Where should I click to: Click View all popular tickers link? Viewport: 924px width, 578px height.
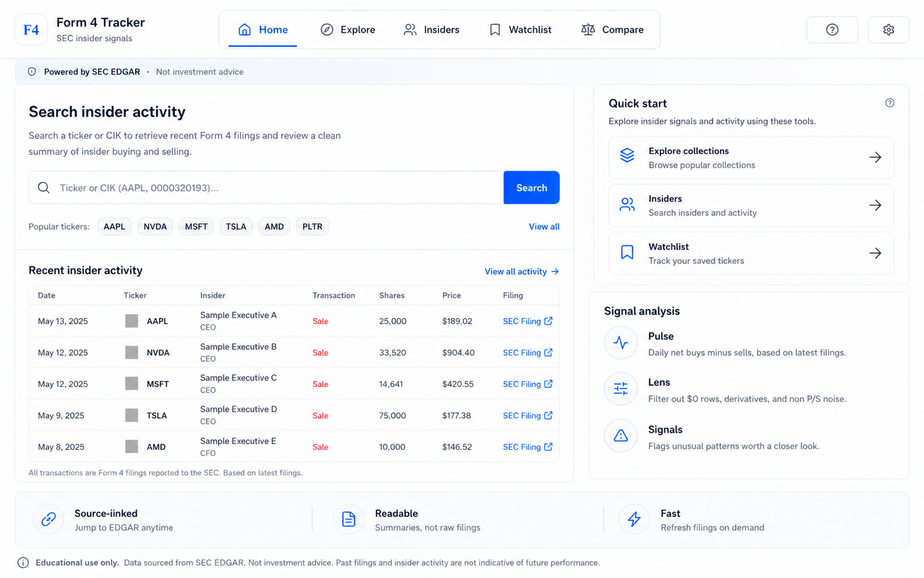pyautogui.click(x=544, y=227)
